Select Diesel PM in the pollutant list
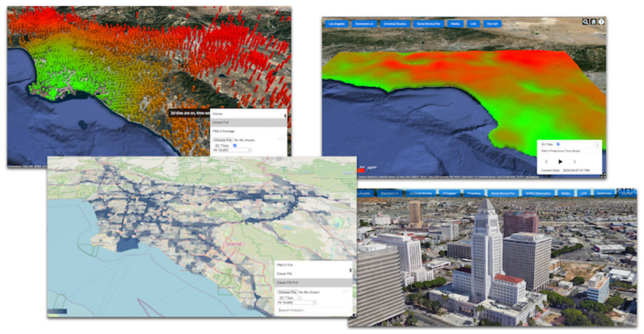The width and height of the screenshot is (644, 334). click(312, 274)
